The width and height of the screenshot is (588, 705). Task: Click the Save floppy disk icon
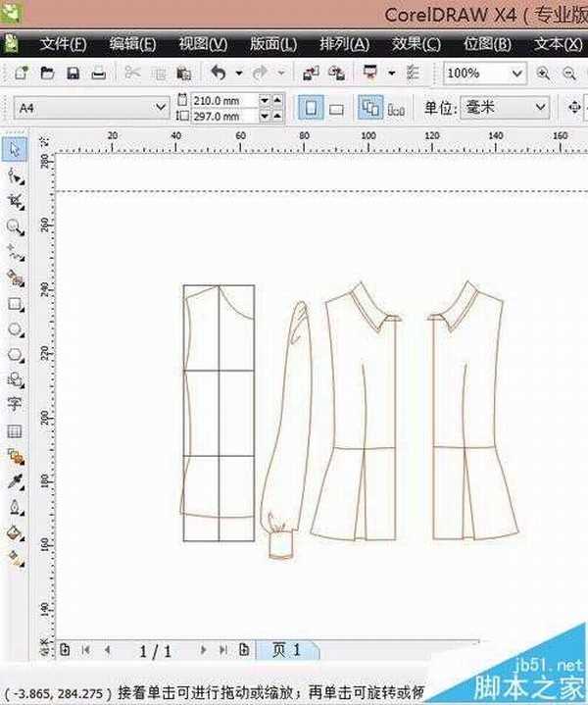(x=73, y=74)
